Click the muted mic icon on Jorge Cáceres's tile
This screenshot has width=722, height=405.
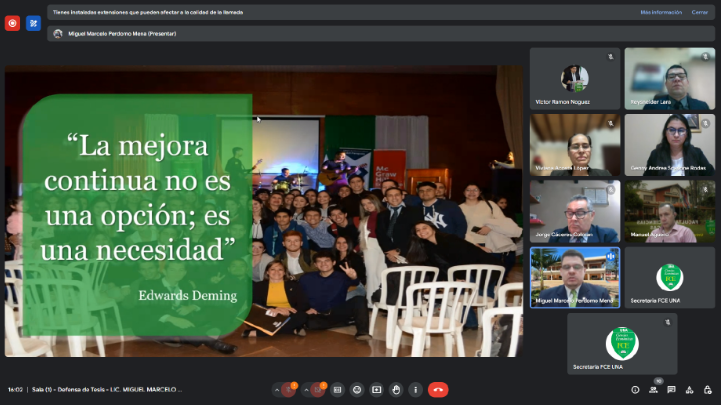611,190
